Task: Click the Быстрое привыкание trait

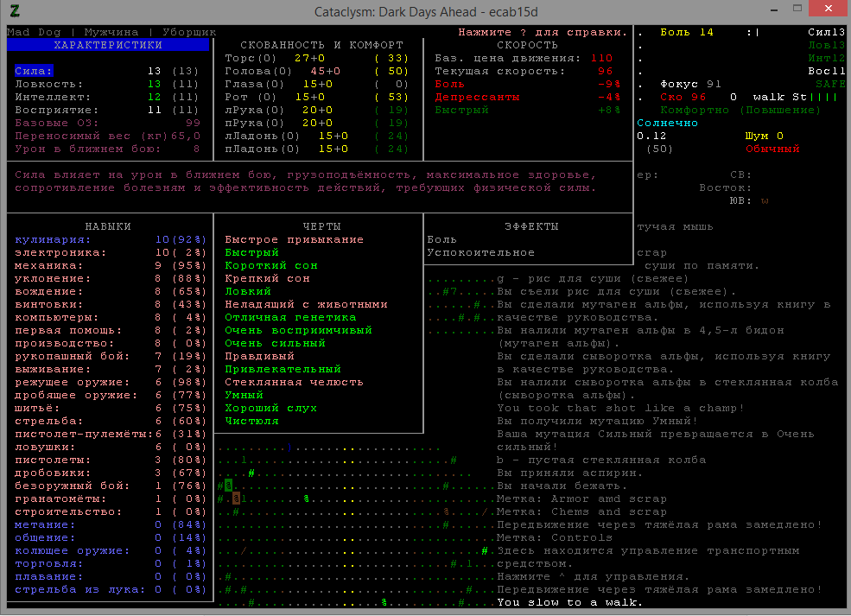Action: [294, 239]
